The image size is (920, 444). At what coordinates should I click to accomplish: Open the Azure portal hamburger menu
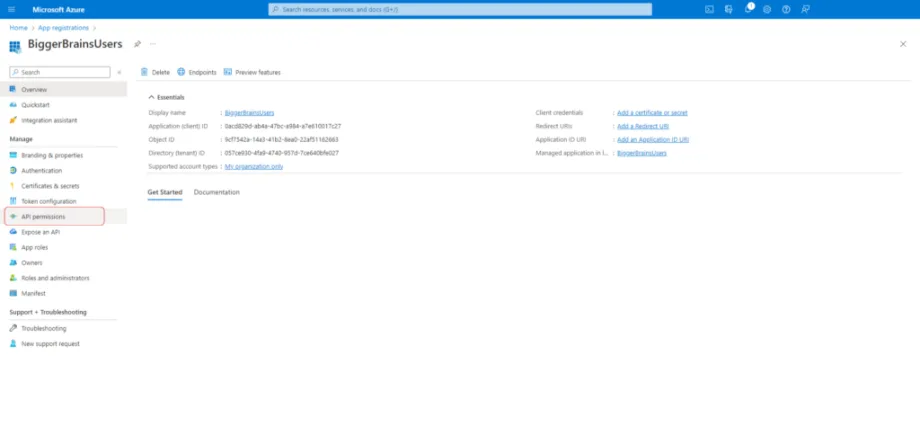[x=12, y=9]
